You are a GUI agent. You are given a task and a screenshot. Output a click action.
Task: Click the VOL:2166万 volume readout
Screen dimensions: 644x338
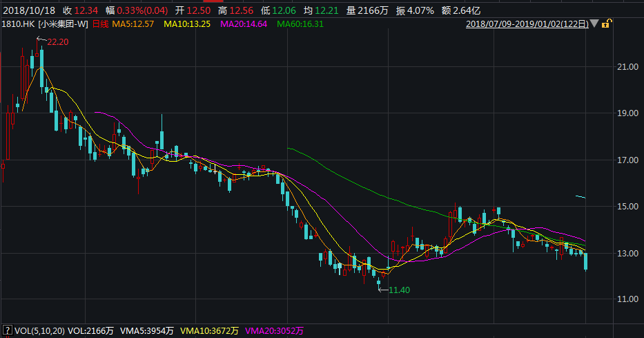tap(90, 330)
